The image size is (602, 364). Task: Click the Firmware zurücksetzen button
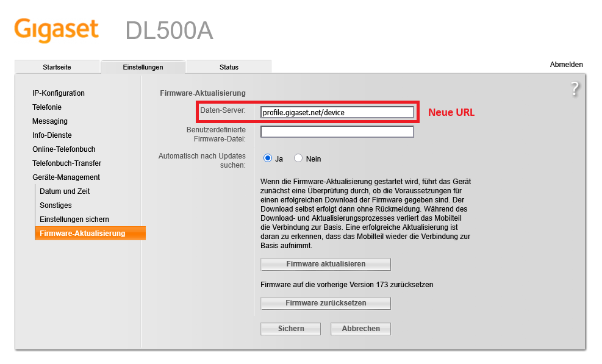coord(325,303)
